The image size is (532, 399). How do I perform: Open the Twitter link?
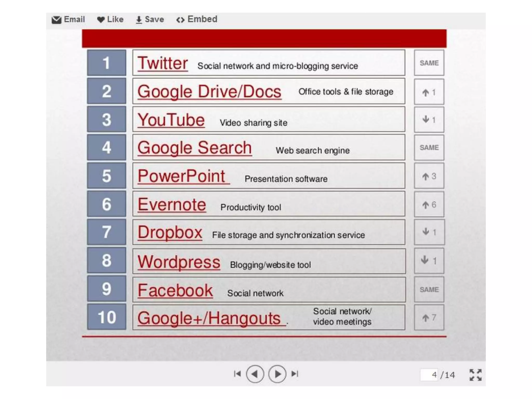tap(163, 63)
